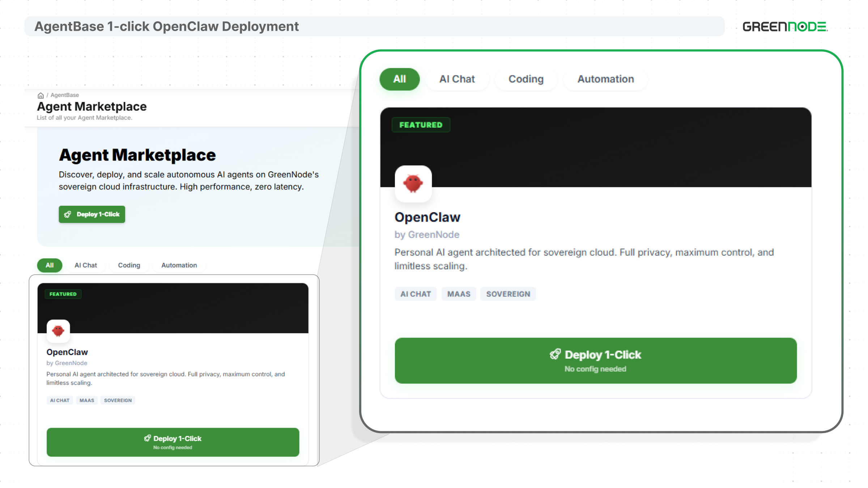The width and height of the screenshot is (868, 488).
Task: Open the home icon in the breadcrumb
Action: pos(41,95)
